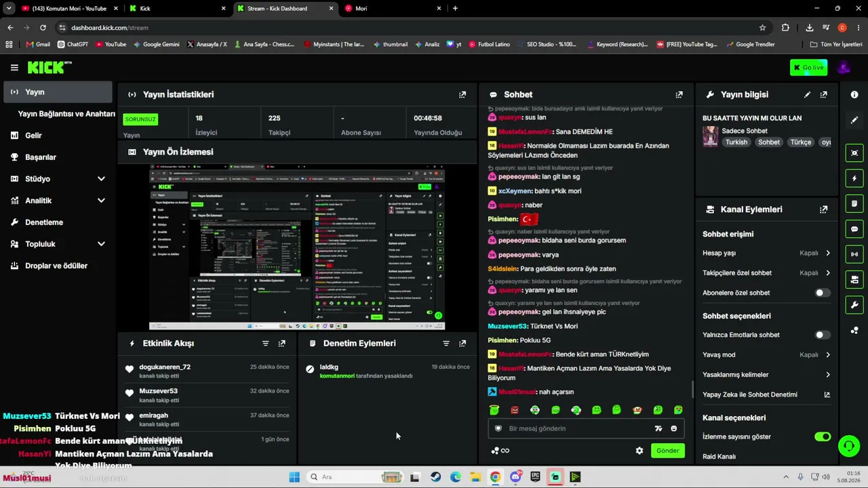Open chat settings gear icon
This screenshot has width=868, height=488.
(639, 451)
